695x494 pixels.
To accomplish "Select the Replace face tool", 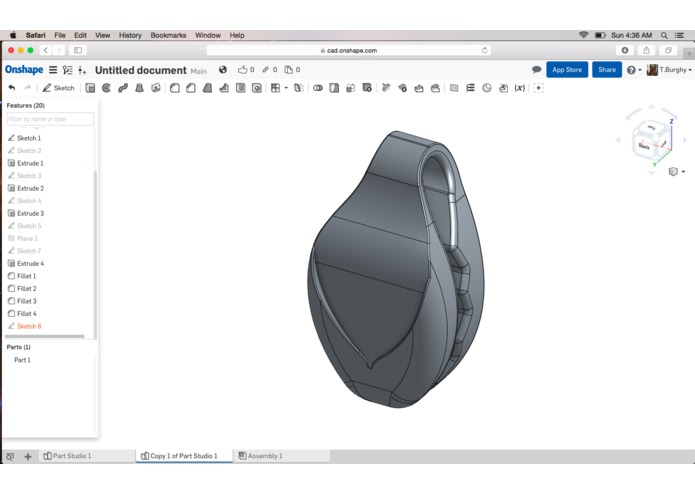I will point(435,88).
